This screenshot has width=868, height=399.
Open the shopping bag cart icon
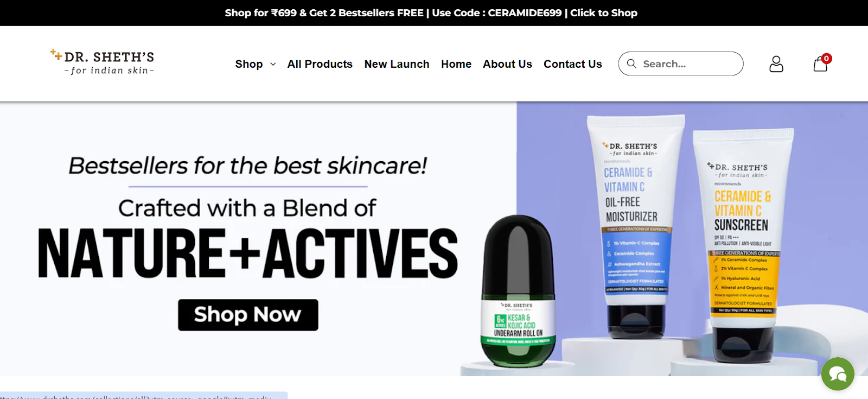(820, 65)
